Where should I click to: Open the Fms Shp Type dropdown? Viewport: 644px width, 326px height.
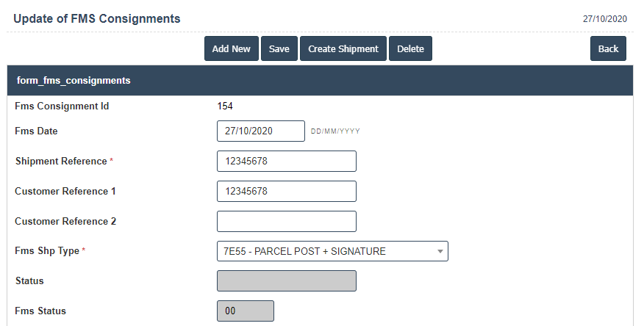(x=332, y=251)
